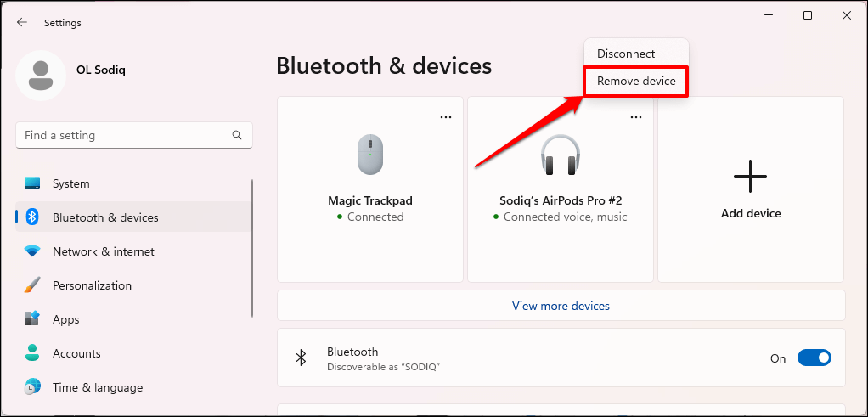
Task: Click View more devices link
Action: pos(561,306)
